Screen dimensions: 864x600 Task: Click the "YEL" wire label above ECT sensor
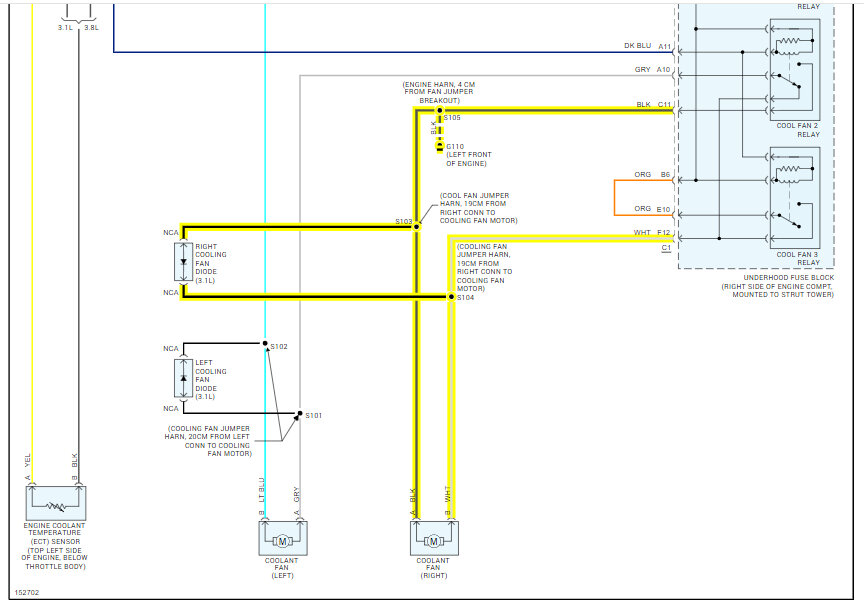click(28, 461)
